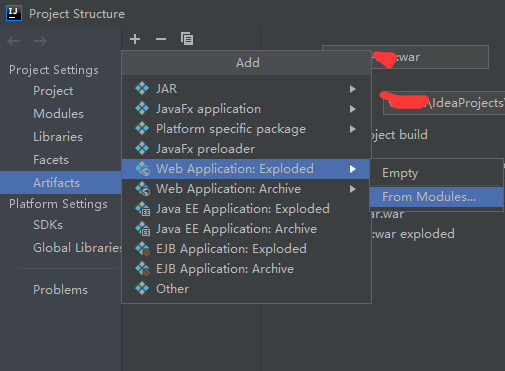
Task: Click the Web Application: Exploded icon
Action: coord(143,169)
